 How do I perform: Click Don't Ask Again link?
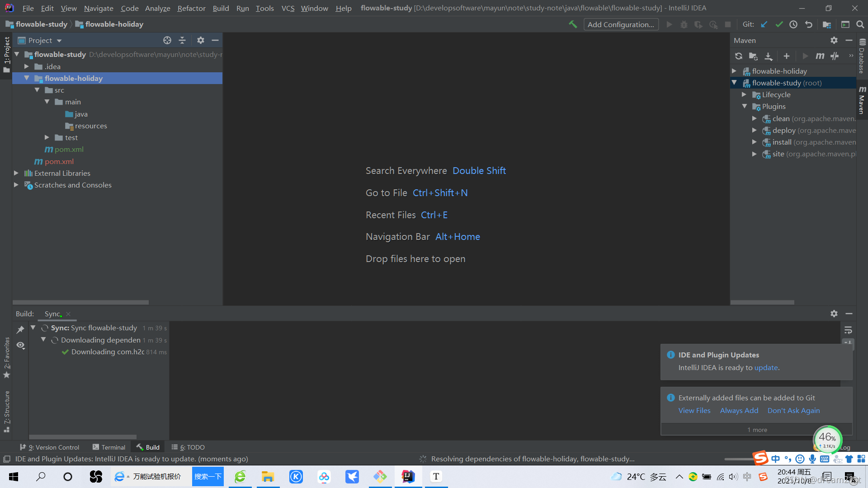coord(793,411)
